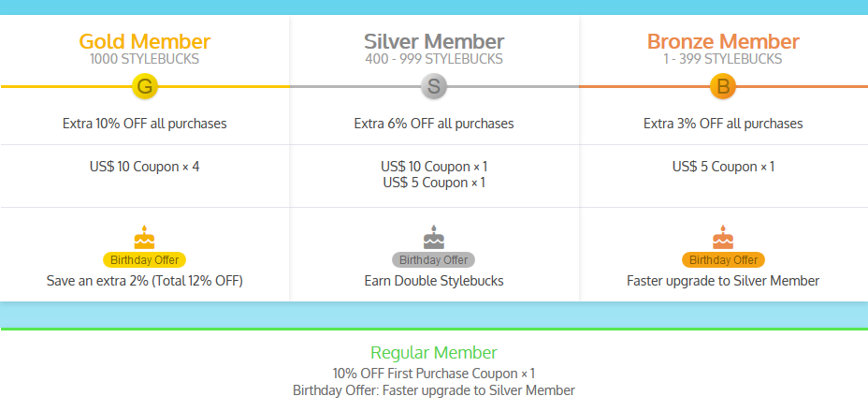Click 10% OFF First Purchase Coupon text
Screen dimensions: 868x411
point(434,373)
